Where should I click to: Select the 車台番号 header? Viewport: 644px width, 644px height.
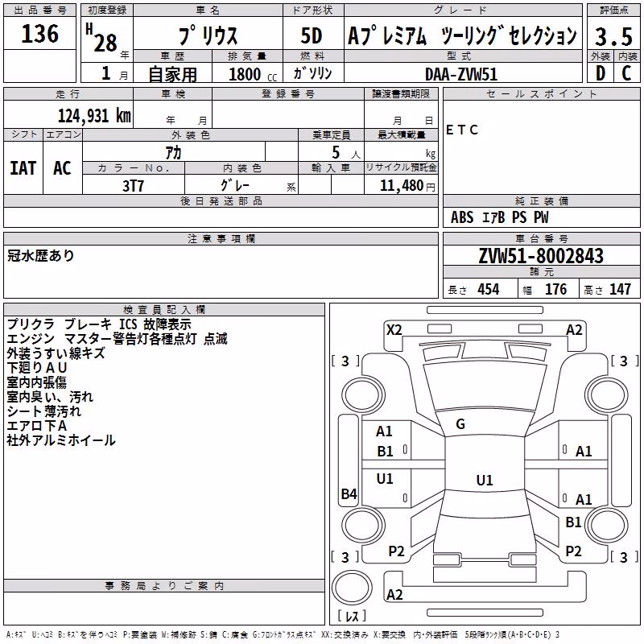[x=541, y=238]
